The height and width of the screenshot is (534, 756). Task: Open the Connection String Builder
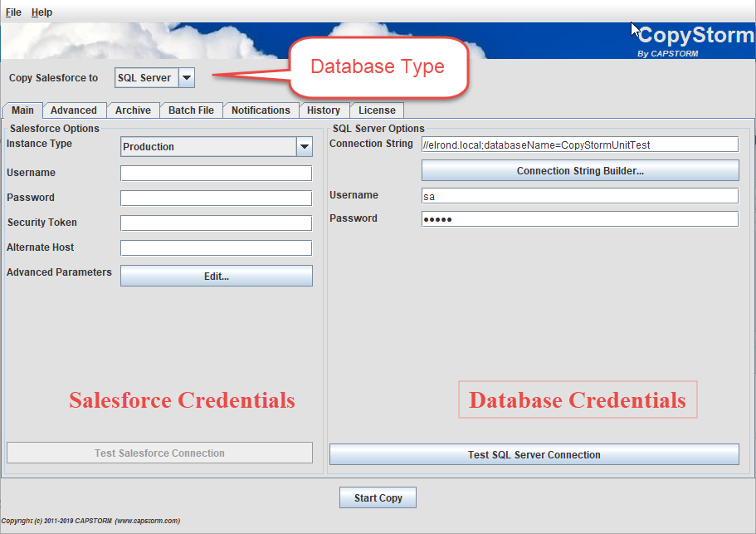coord(580,171)
